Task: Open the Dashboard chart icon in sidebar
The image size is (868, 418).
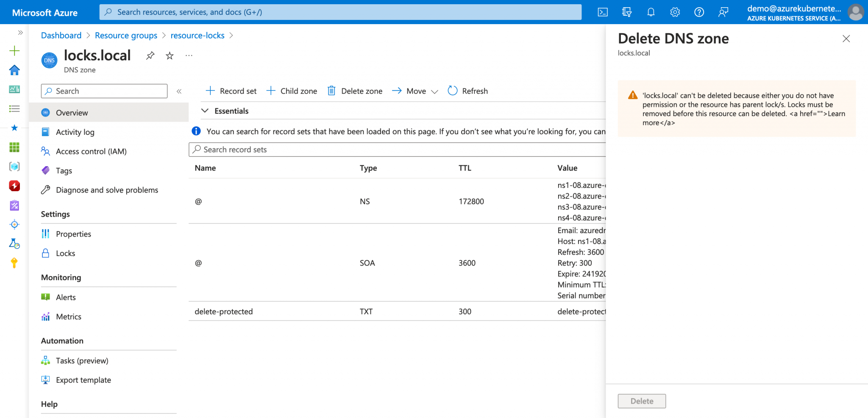Action: coord(14,89)
